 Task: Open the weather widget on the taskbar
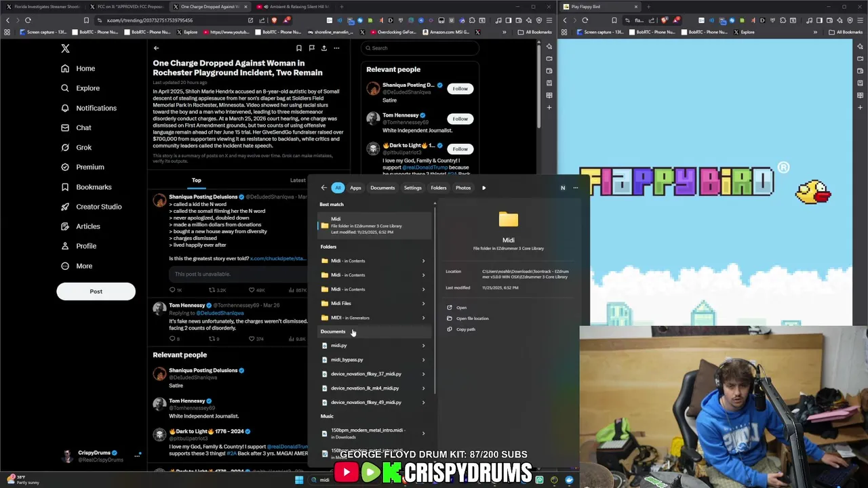point(22,480)
